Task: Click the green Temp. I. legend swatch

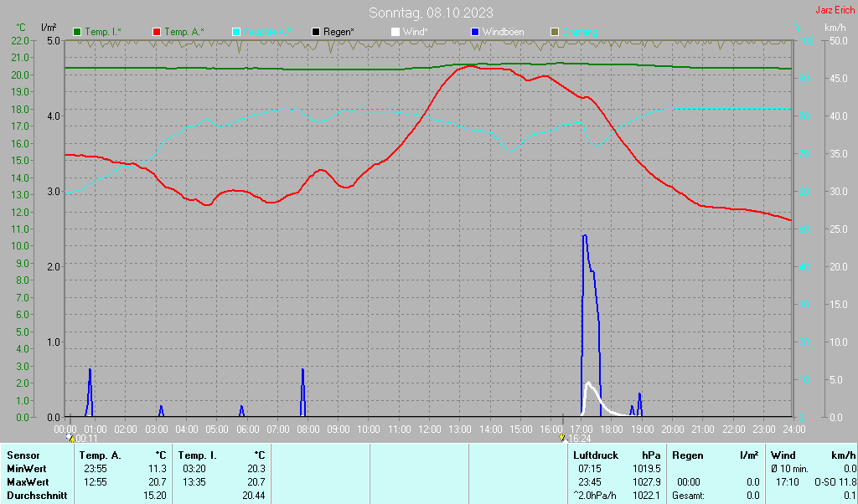Action: (77, 33)
